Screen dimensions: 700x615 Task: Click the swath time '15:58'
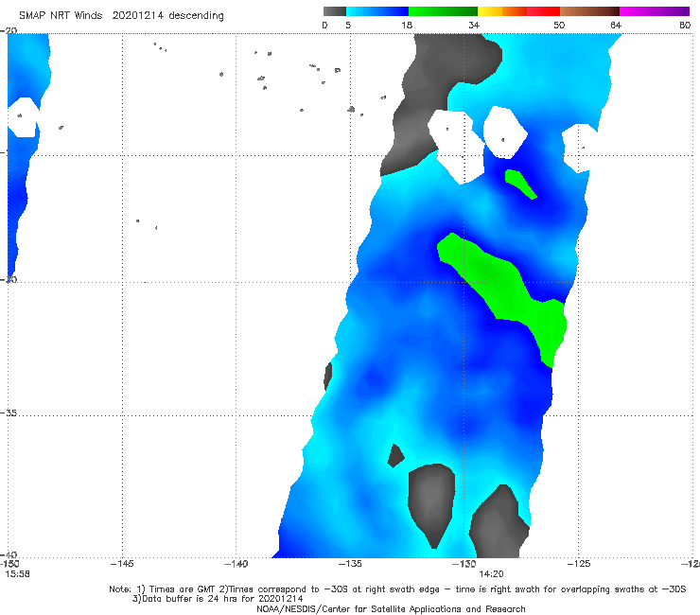[17, 574]
